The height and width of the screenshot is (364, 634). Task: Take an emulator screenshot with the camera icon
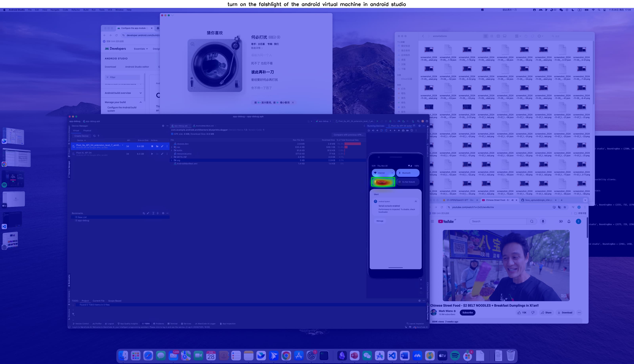[x=403, y=130]
